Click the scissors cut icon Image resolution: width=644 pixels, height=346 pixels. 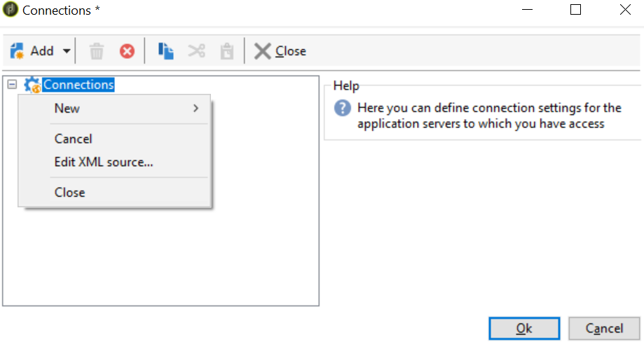tap(196, 51)
